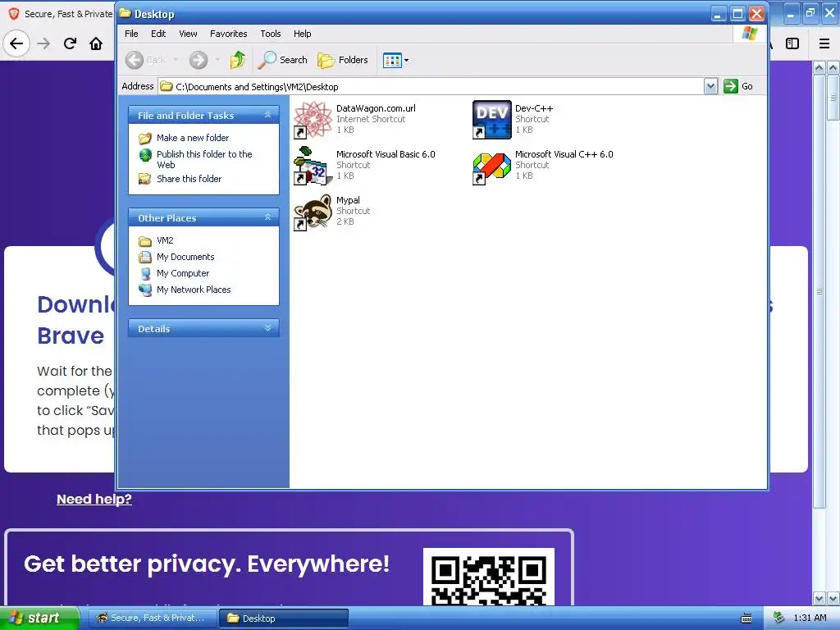Click the 1:31 AM clock
The image size is (840, 630).
point(810,619)
